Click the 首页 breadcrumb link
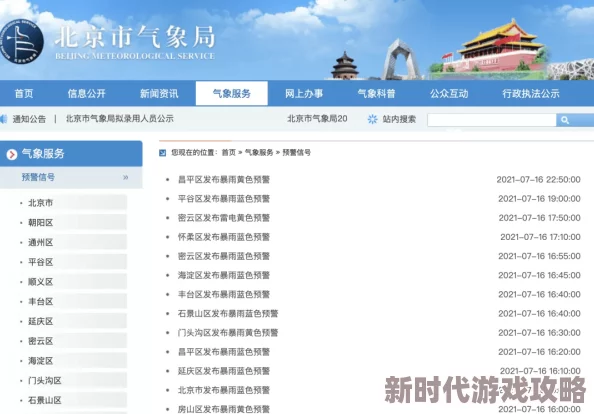This screenshot has width=594, height=414. pyautogui.click(x=228, y=152)
